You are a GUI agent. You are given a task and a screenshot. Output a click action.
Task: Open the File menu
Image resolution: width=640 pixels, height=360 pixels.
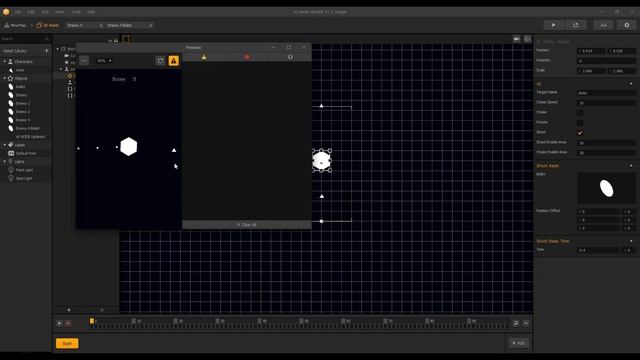tap(18, 12)
